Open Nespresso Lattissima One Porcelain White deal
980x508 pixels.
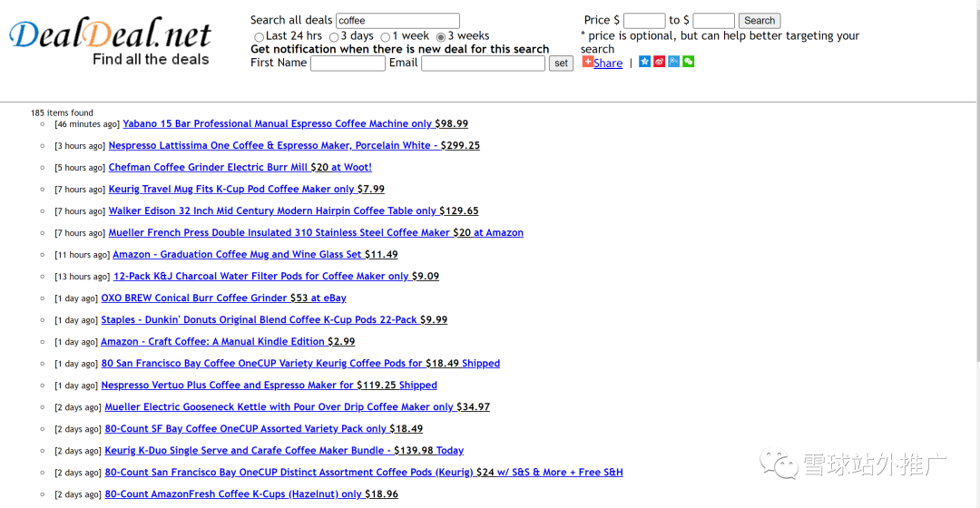294,145
